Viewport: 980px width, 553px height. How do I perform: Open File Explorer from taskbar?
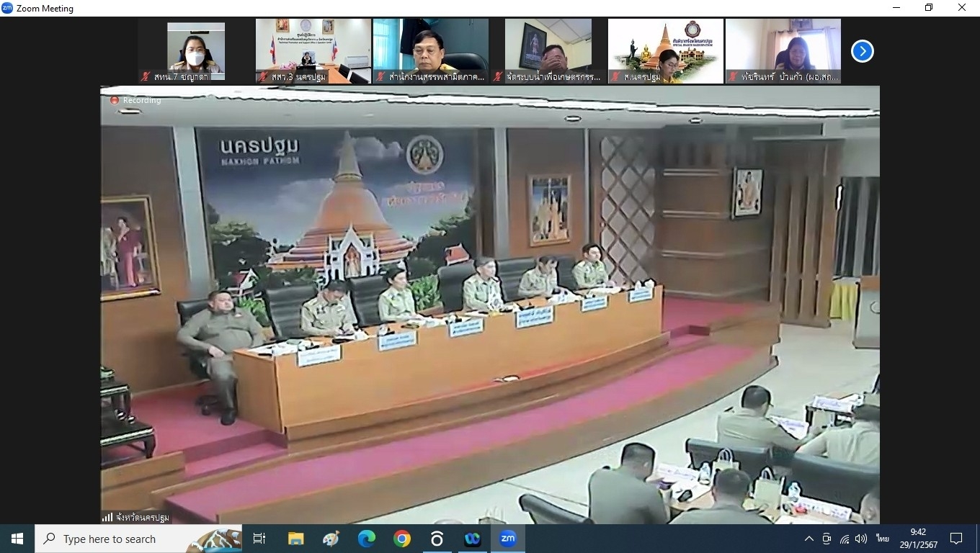click(x=295, y=539)
